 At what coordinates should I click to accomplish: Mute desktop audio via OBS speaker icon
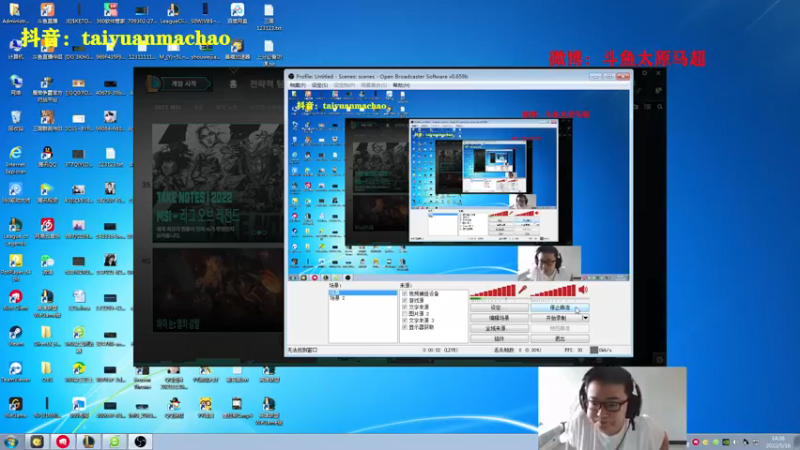[x=583, y=290]
